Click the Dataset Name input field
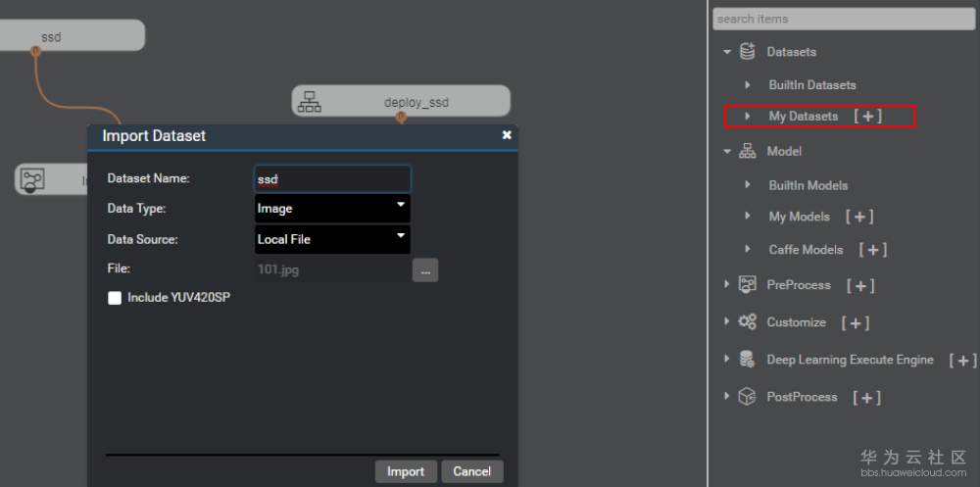The image size is (980, 487). coord(332,178)
